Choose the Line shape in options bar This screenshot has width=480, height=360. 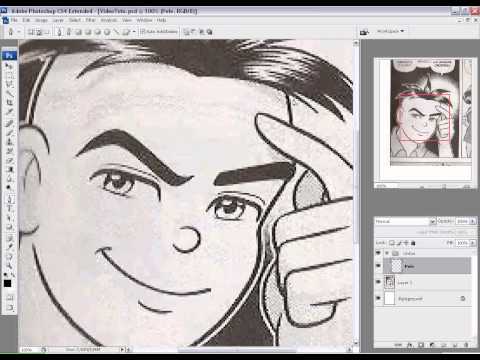tap(116, 32)
